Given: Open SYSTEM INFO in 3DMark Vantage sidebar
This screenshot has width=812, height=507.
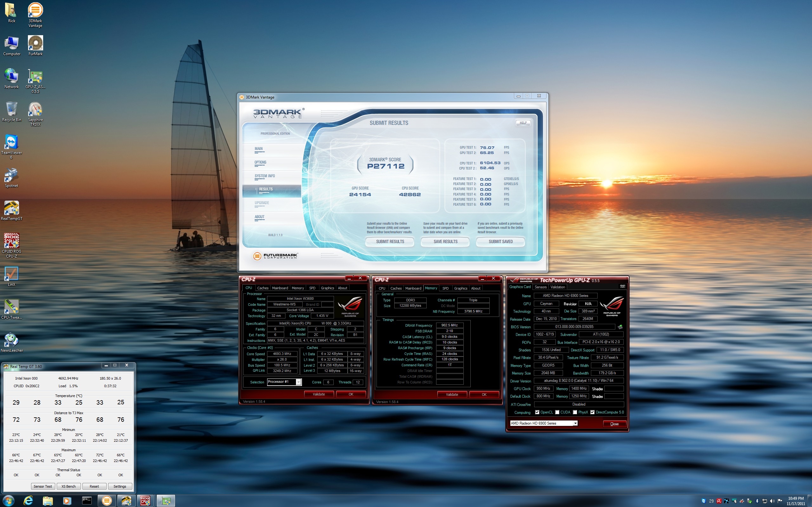Looking at the screenshot, I should (x=265, y=176).
